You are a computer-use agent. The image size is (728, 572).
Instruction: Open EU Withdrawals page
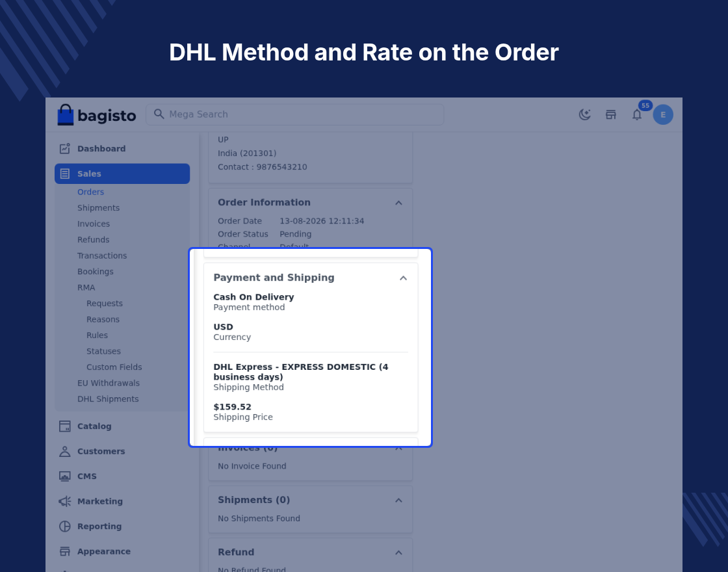pos(108,383)
